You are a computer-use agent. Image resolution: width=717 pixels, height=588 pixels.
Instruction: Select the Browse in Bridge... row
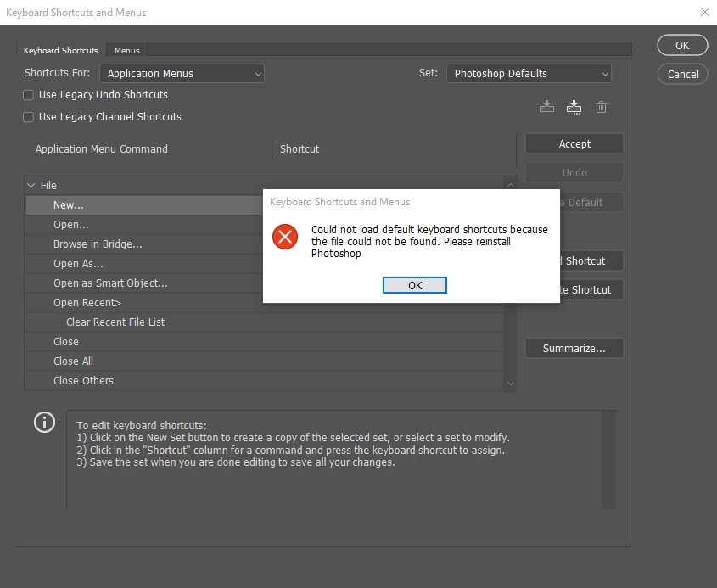pyautogui.click(x=144, y=244)
